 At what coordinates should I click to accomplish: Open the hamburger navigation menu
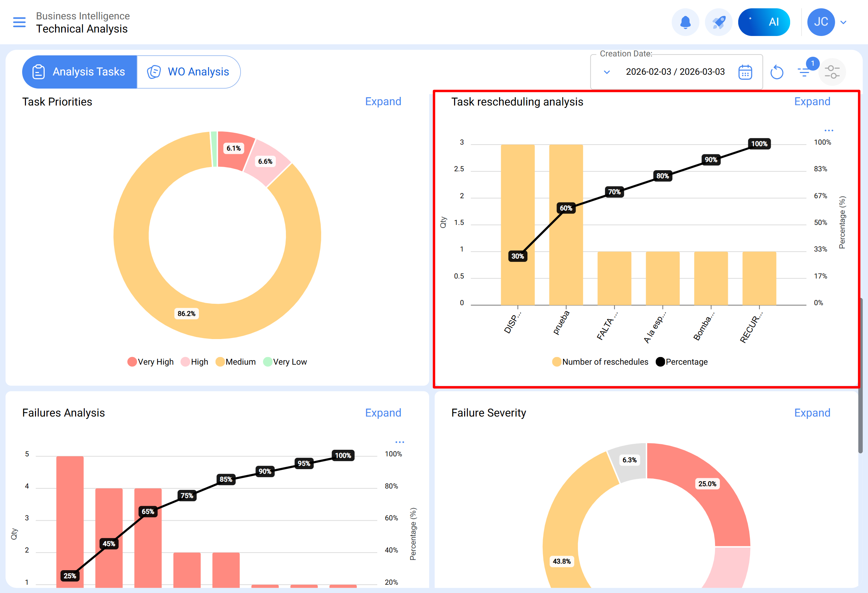click(19, 22)
